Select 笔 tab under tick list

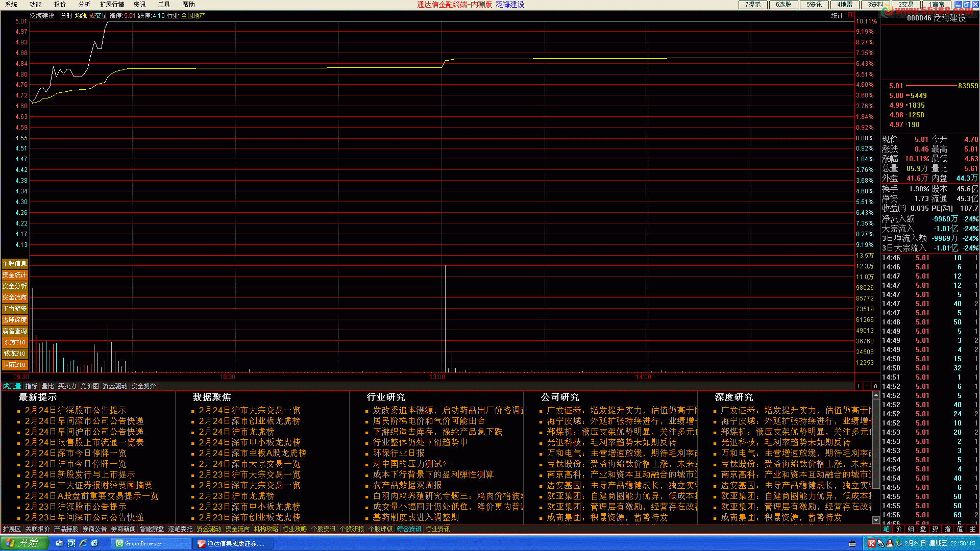pyautogui.click(x=887, y=529)
